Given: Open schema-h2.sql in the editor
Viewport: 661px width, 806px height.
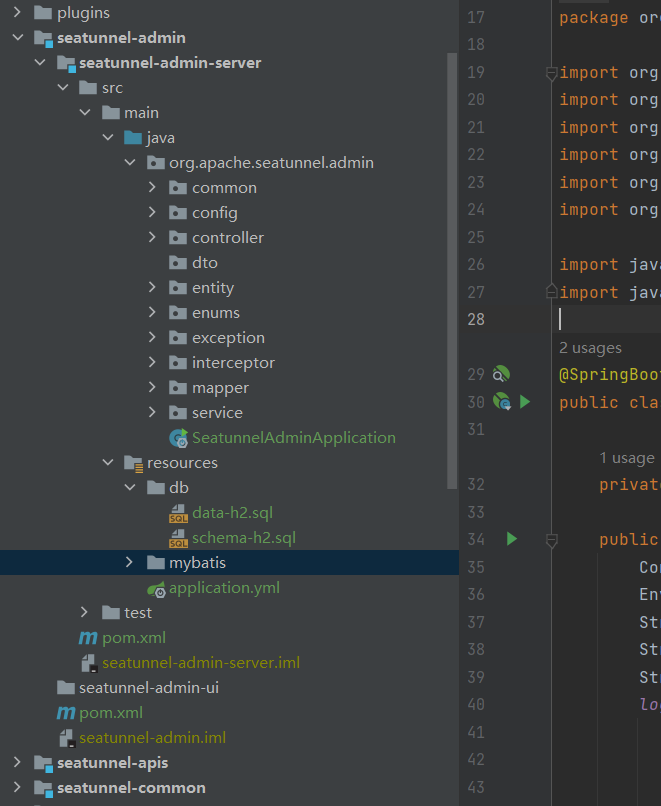Looking at the screenshot, I should click(x=244, y=538).
